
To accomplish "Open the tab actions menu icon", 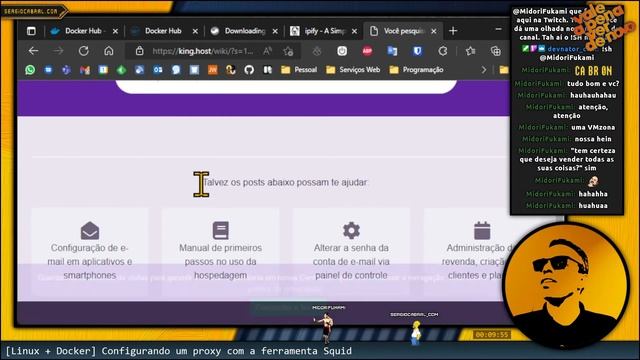I will pos(31,31).
